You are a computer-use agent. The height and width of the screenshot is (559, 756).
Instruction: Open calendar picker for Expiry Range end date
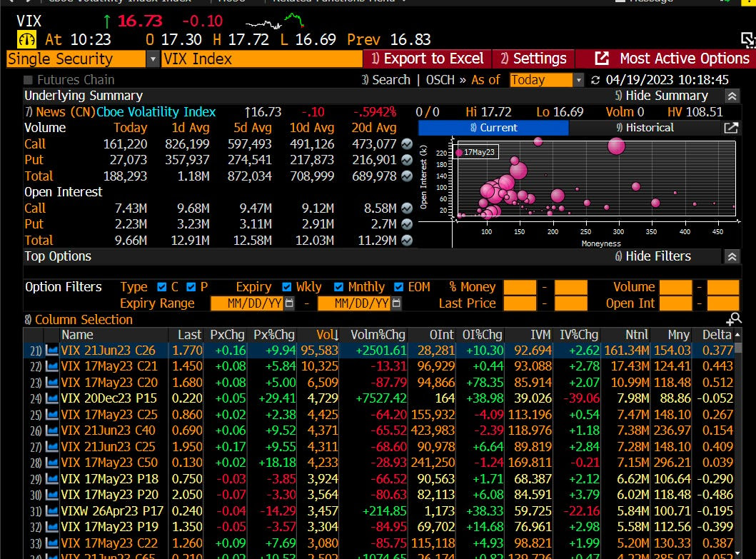396,303
